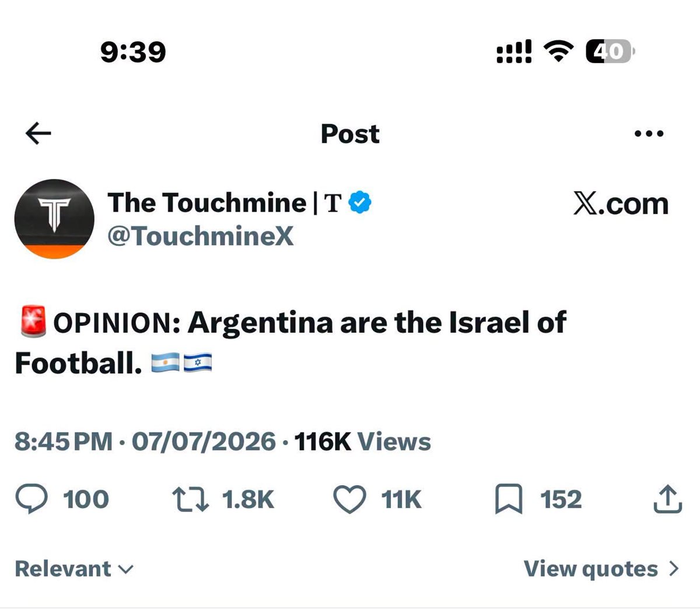This screenshot has width=700, height=615.
Task: Tap the 116K Views count
Action: click(362, 442)
